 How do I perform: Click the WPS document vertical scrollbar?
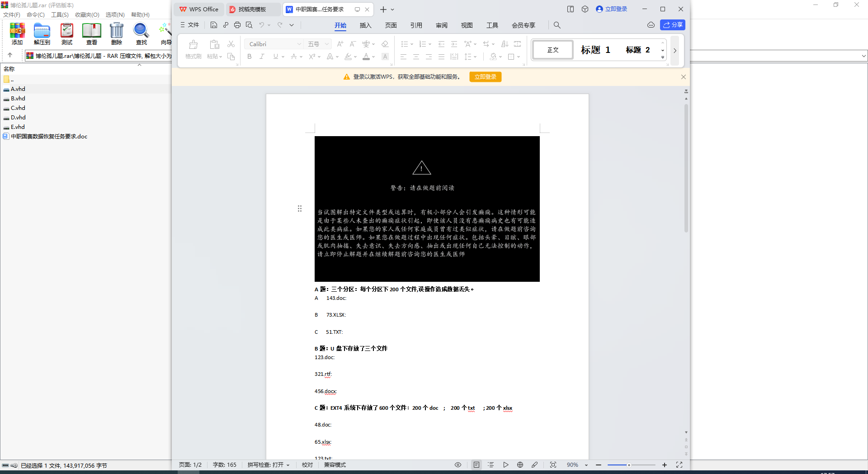point(686,168)
